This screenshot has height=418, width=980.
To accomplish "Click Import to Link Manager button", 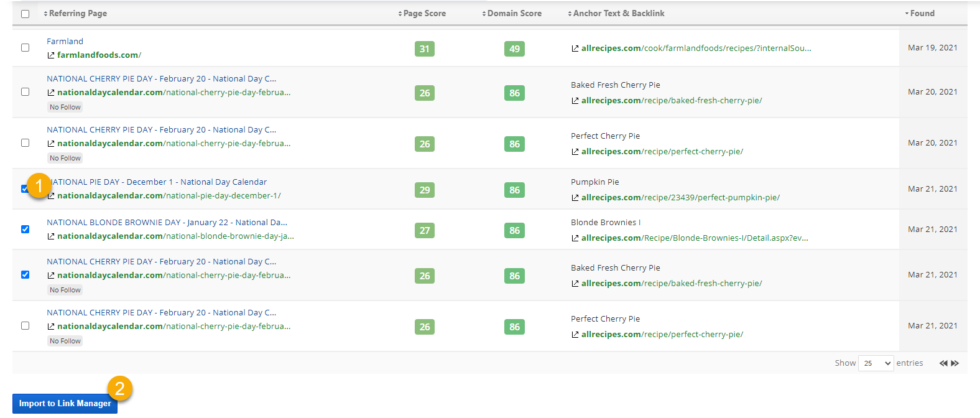I will [x=65, y=404].
